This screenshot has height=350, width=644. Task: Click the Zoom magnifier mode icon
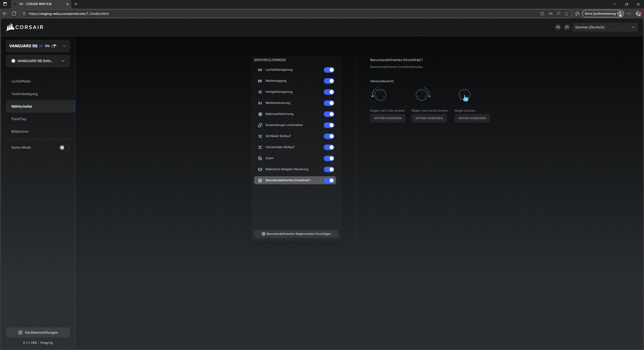pos(260,158)
